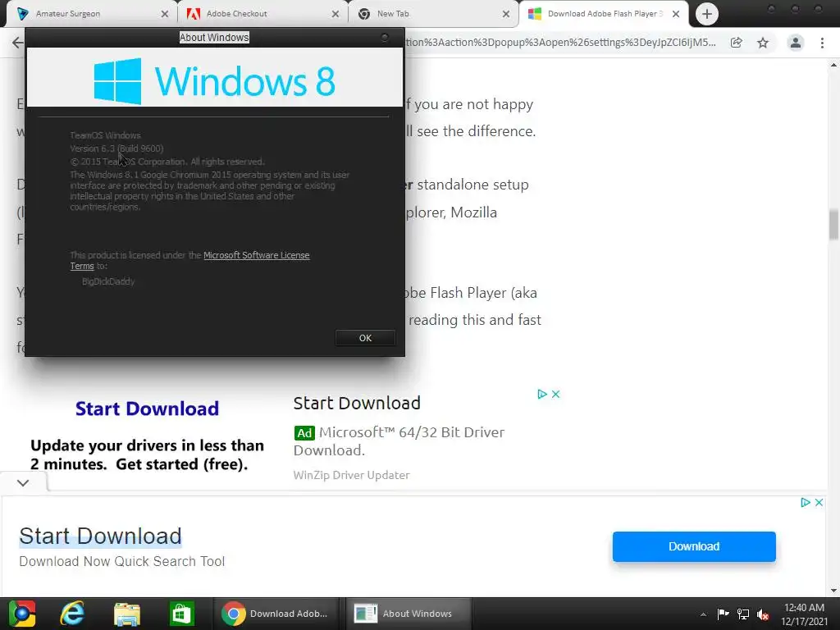Open the Chrome profile avatar menu
840x630 pixels.
pos(796,43)
